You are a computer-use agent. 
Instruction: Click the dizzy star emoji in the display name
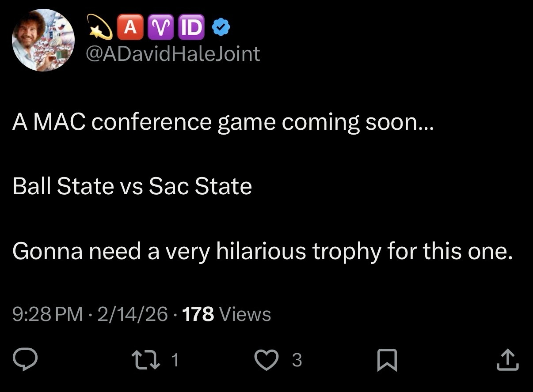point(100,26)
